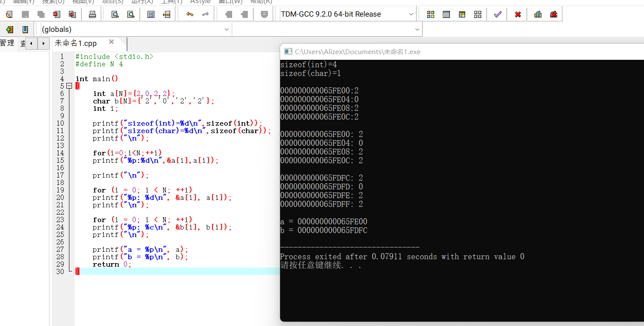Open Profile Analysis bar-chart icon
The width and height of the screenshot is (644, 326).
(x=538, y=14)
